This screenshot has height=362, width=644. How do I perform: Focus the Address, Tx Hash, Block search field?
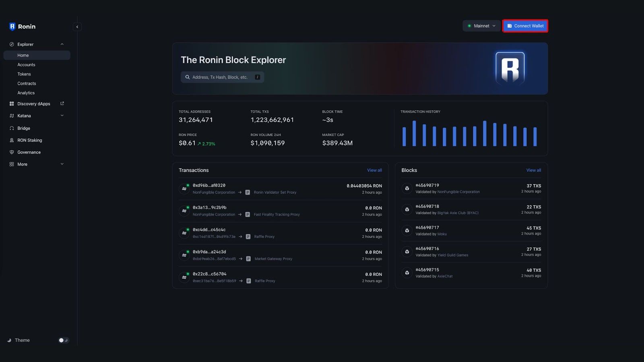222,77
